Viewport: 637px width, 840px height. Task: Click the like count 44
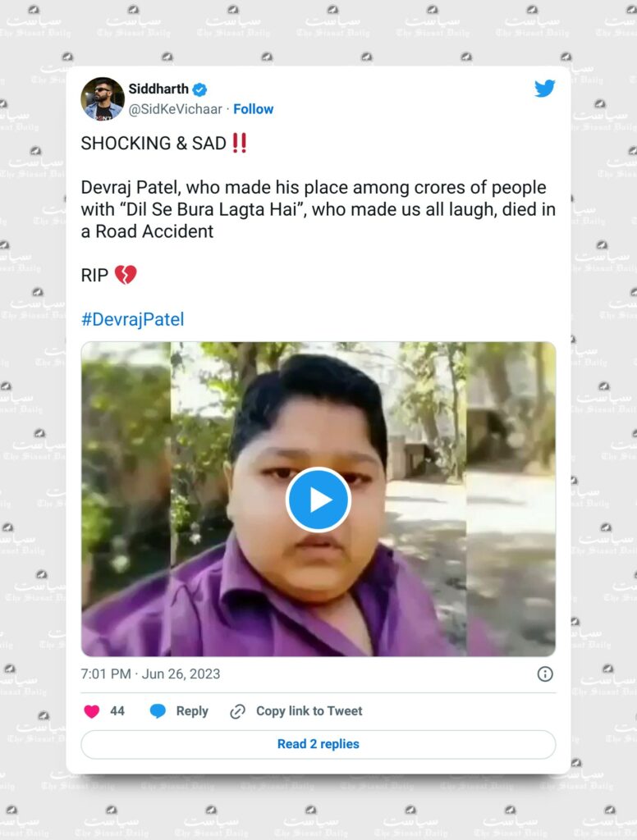click(x=117, y=711)
